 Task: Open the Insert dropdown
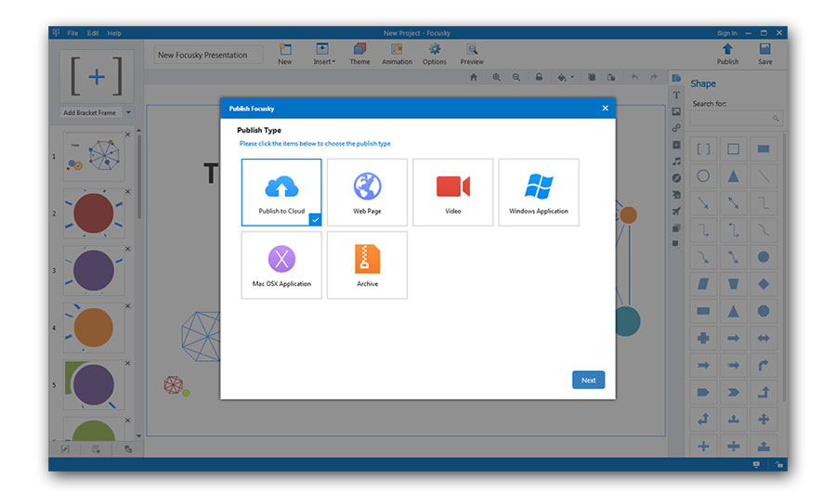[323, 54]
